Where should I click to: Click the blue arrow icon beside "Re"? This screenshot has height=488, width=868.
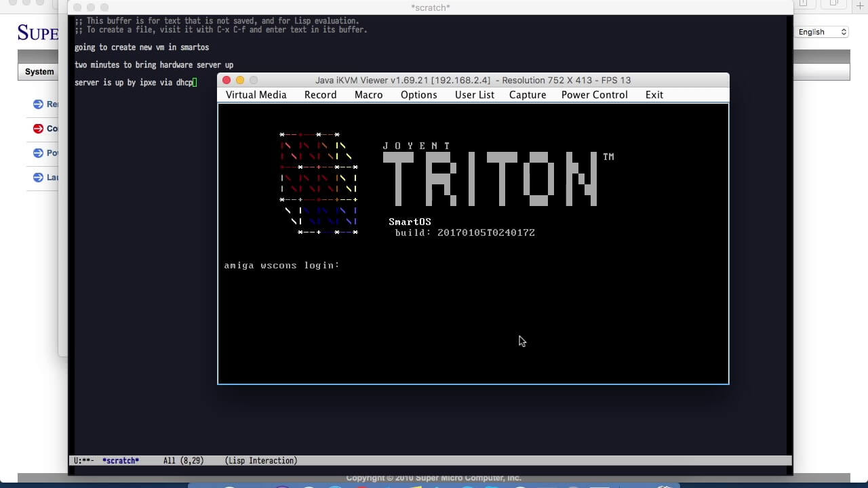38,104
